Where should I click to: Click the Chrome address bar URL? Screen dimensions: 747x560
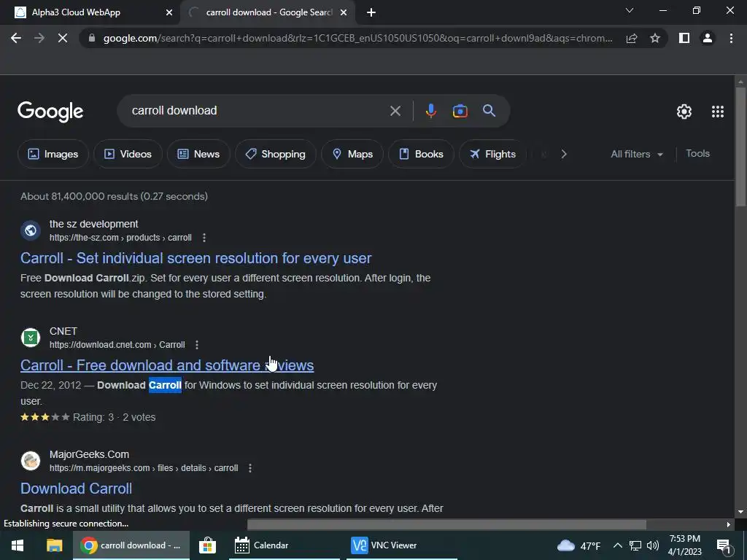pyautogui.click(x=357, y=38)
